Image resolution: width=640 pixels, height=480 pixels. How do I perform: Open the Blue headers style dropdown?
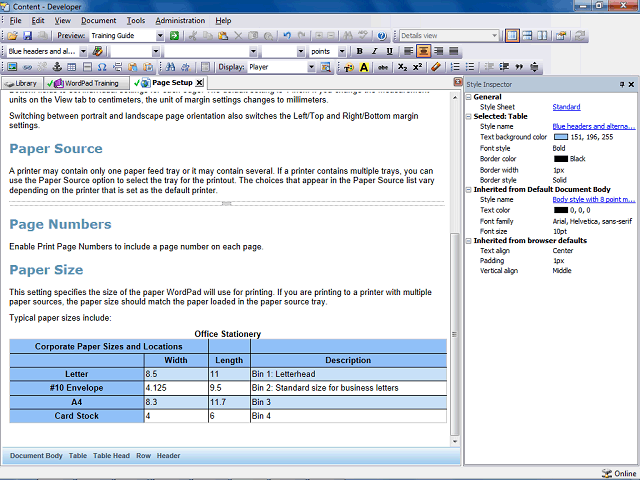[83, 51]
